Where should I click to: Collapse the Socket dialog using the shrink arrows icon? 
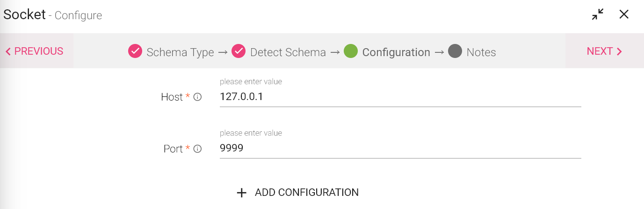tap(597, 14)
